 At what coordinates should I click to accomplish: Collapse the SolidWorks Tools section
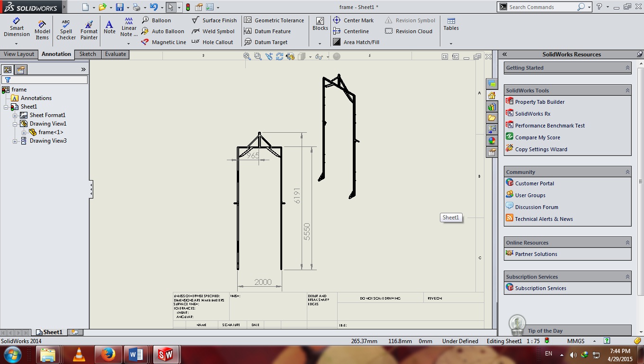coord(627,91)
